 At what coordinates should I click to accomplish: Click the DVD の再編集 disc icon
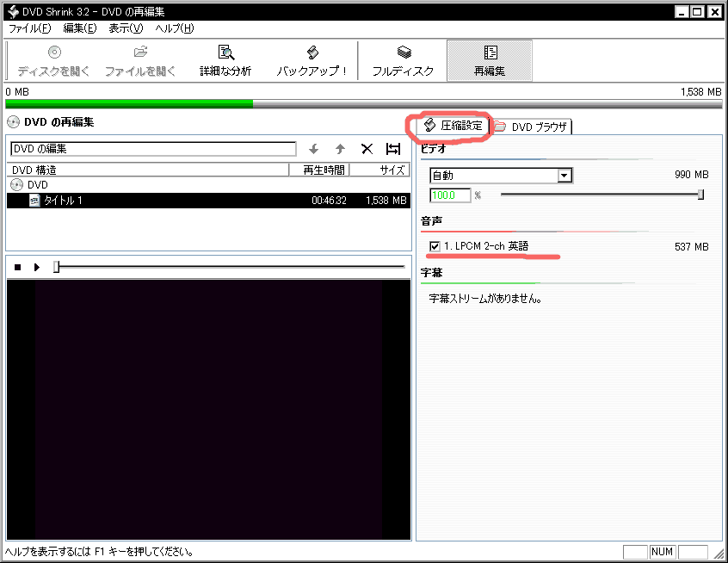(x=14, y=122)
